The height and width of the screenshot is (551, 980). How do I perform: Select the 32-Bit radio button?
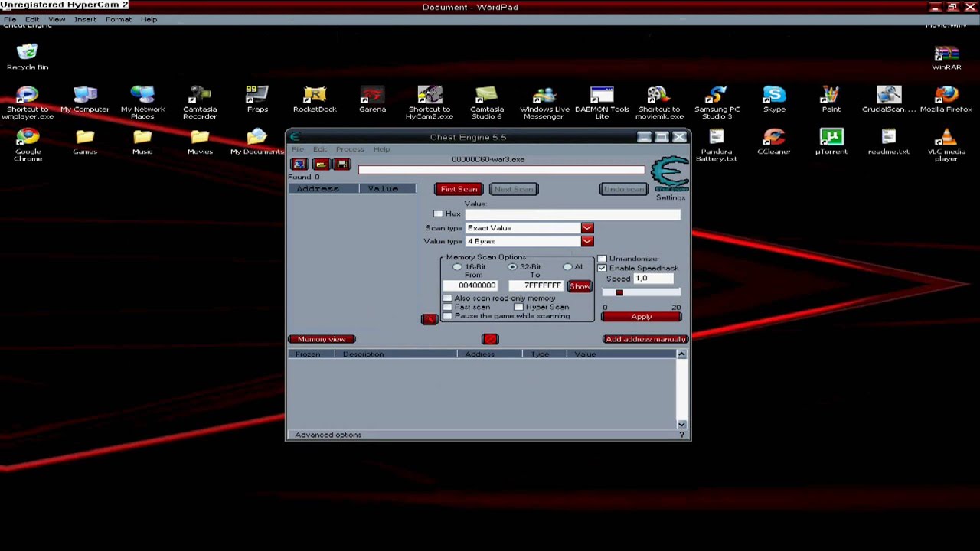pos(512,267)
